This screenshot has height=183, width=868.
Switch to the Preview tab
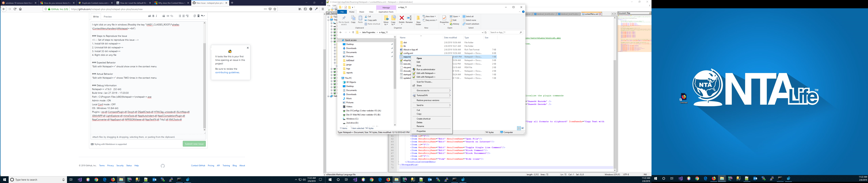tap(108, 16)
